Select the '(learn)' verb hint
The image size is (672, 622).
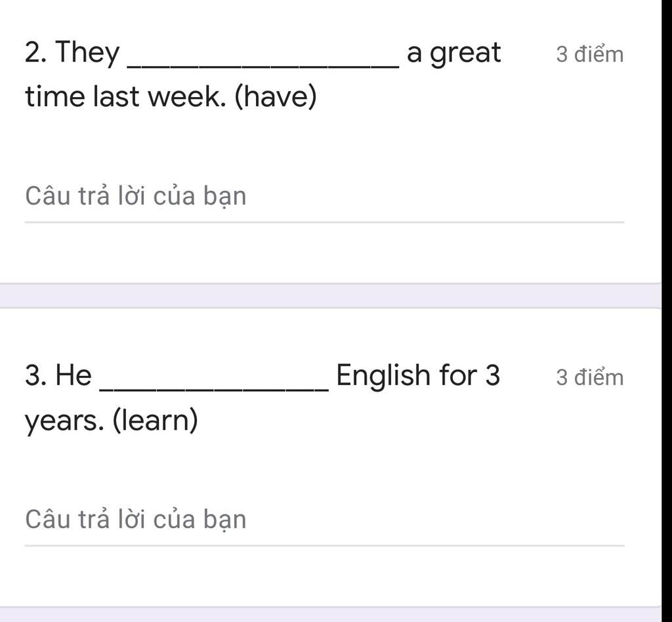click(155, 420)
